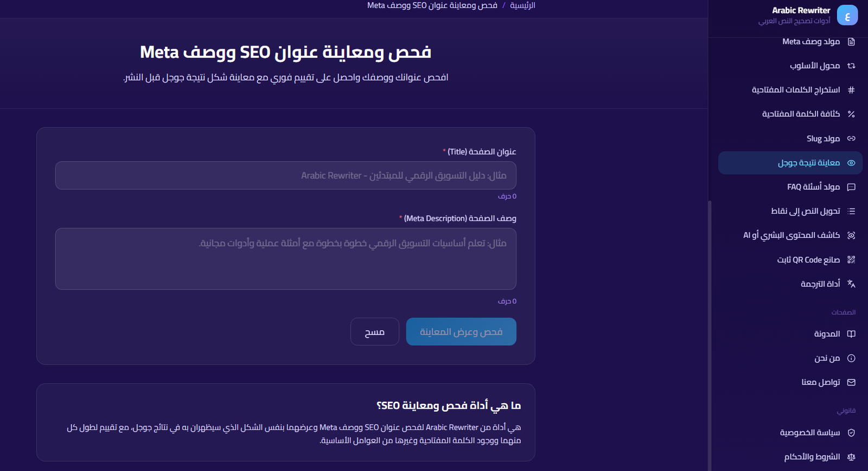The height and width of the screenshot is (471, 868).
Task: Click the sidebar vertical scrollbar
Action: pyautogui.click(x=710, y=336)
